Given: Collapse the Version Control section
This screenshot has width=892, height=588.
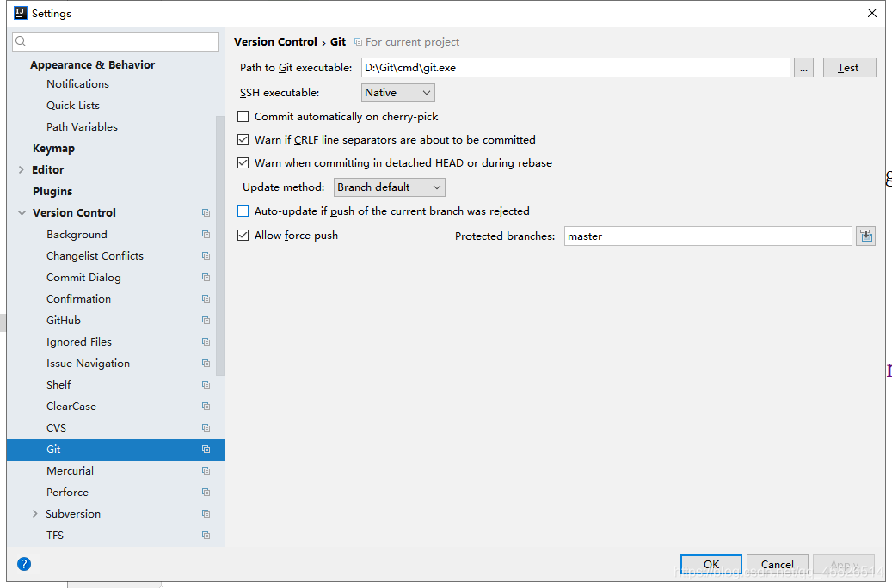Looking at the screenshot, I should 22,212.
